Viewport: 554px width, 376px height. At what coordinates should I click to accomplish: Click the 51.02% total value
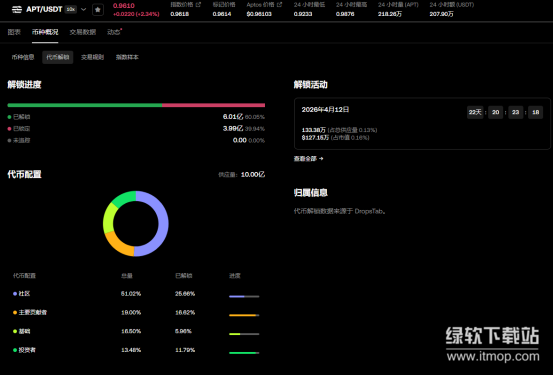click(x=131, y=294)
